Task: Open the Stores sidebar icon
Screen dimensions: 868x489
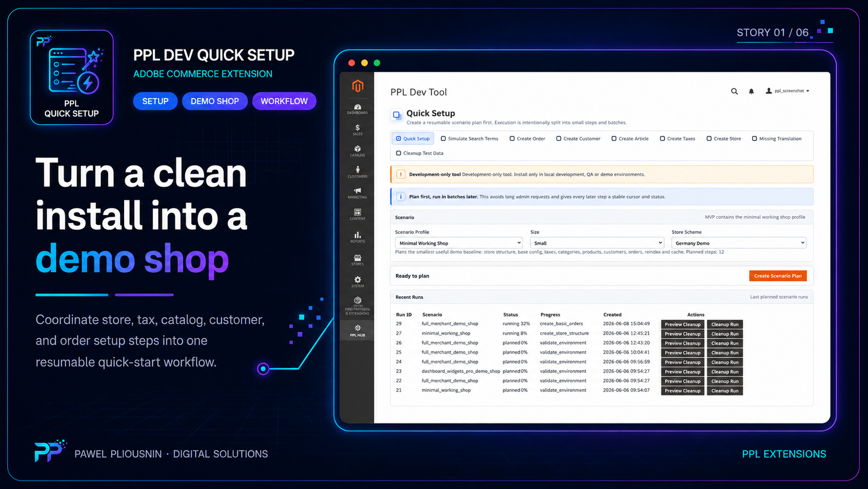Action: pyautogui.click(x=357, y=260)
